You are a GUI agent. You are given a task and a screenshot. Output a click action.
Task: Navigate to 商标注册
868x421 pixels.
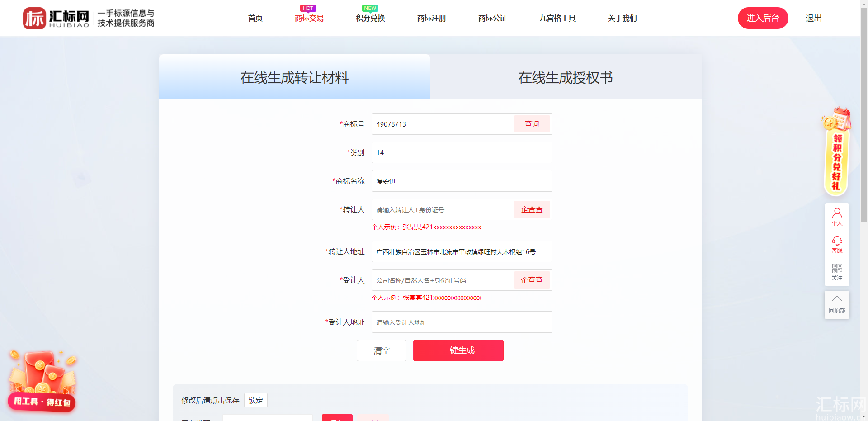coord(432,18)
